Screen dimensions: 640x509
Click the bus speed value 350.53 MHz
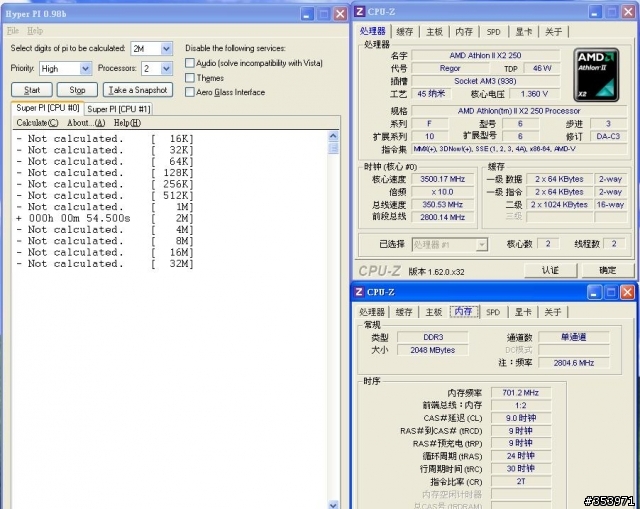click(442, 204)
